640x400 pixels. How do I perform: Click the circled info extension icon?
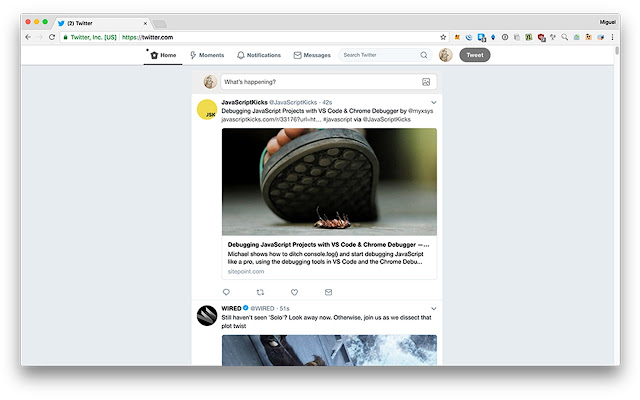505,37
